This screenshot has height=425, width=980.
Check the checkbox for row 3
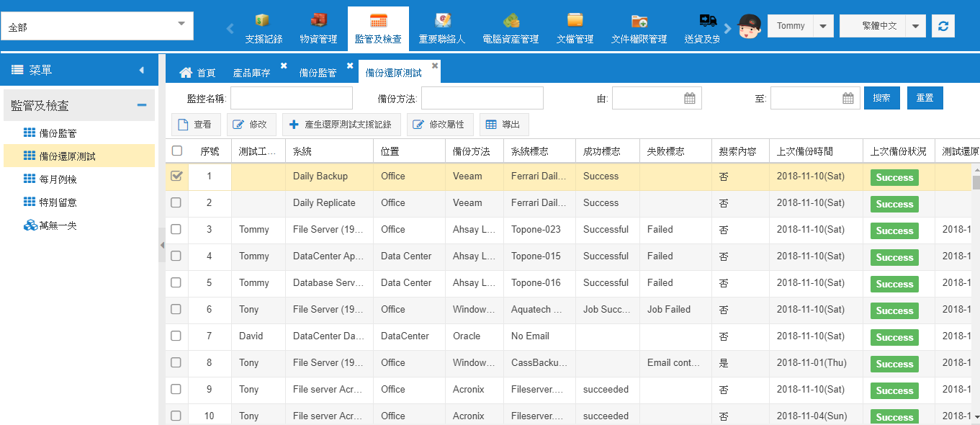[176, 230]
